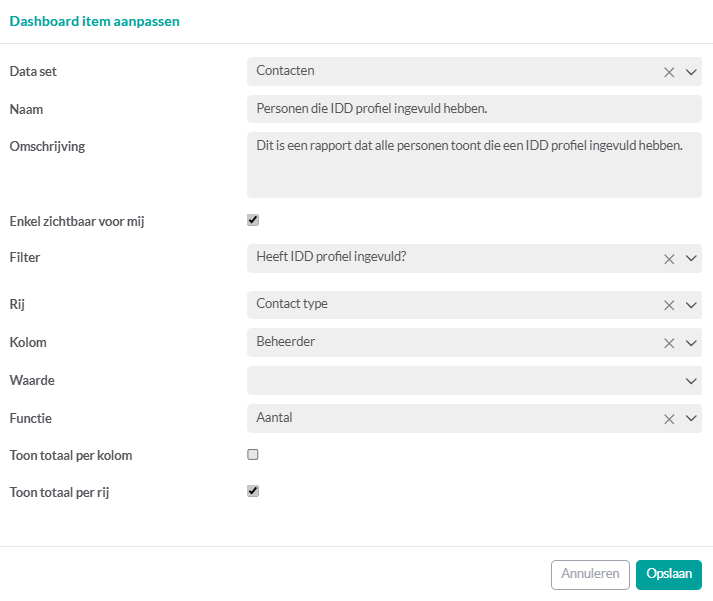Disable Toon totaal per rij checkbox
The height and width of the screenshot is (601, 713).
click(x=253, y=491)
